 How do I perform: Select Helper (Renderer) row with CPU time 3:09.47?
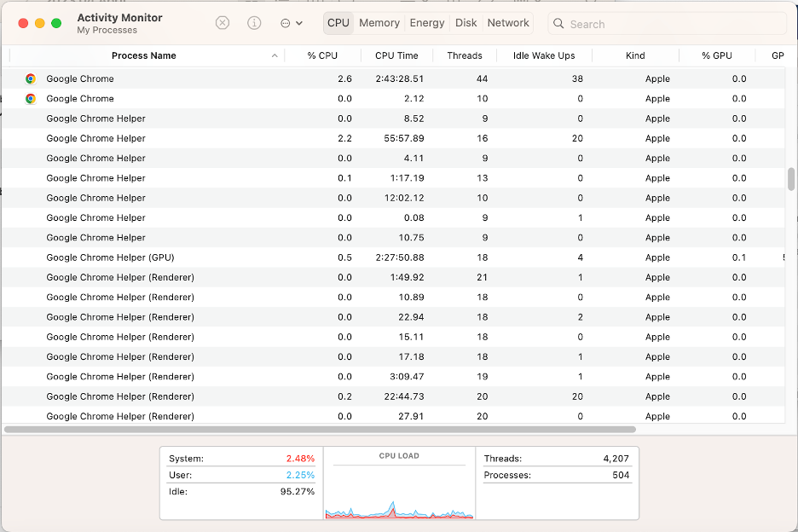pos(393,376)
